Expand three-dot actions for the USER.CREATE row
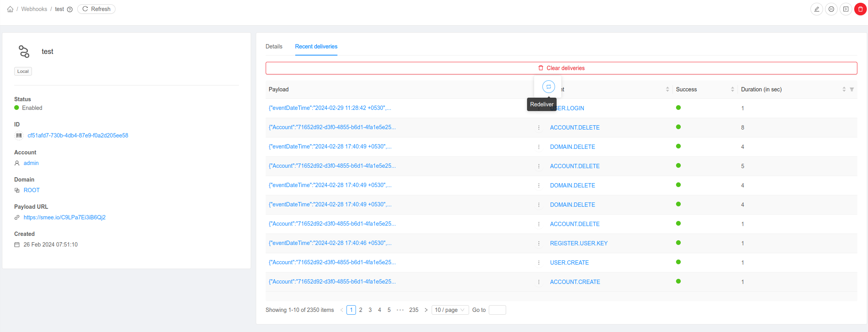Image resolution: width=868 pixels, height=332 pixels. pos(539,263)
